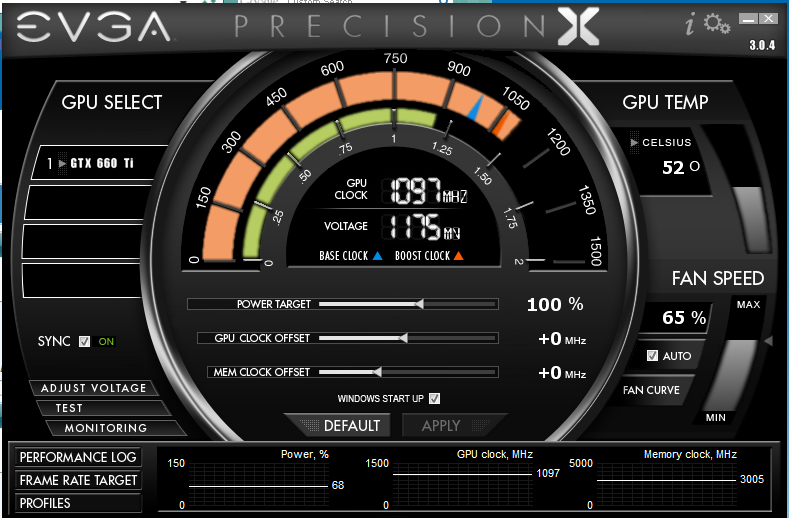Toggle the SYNC checkbox
This screenshot has height=518, width=789.
[x=85, y=341]
